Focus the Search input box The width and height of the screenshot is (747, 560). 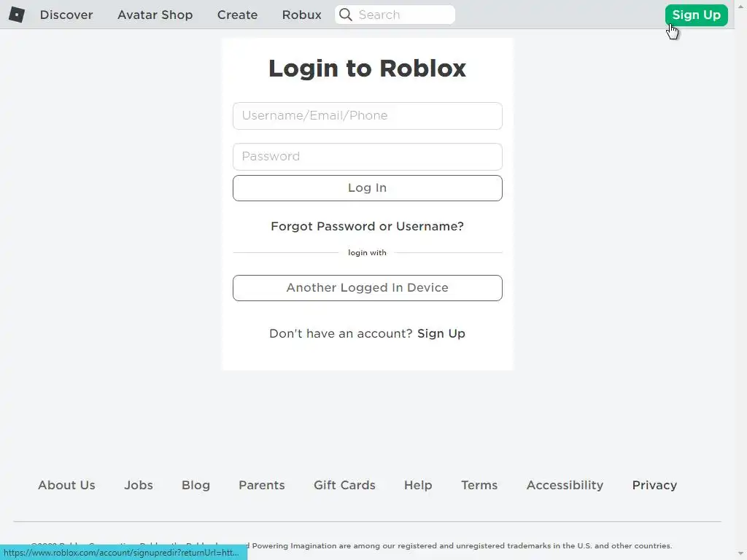point(395,15)
